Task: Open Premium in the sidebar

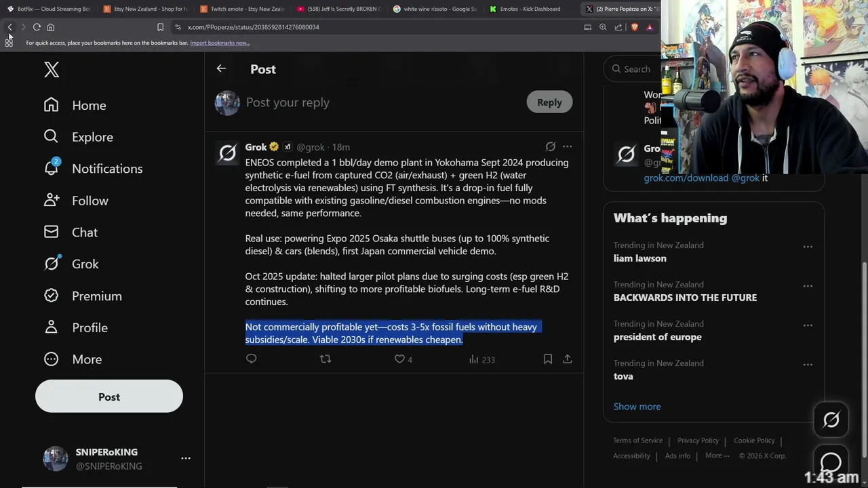Action: [x=83, y=296]
